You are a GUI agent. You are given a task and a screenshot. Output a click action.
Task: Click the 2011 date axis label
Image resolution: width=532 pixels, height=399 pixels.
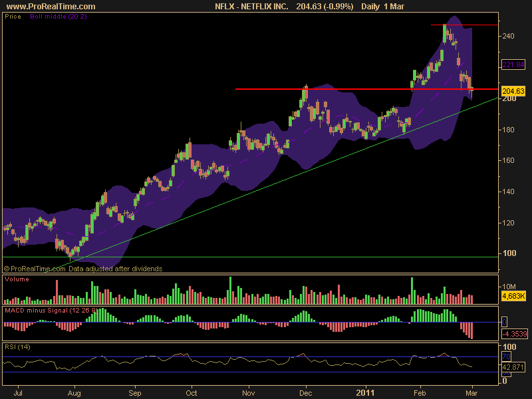[x=365, y=393]
